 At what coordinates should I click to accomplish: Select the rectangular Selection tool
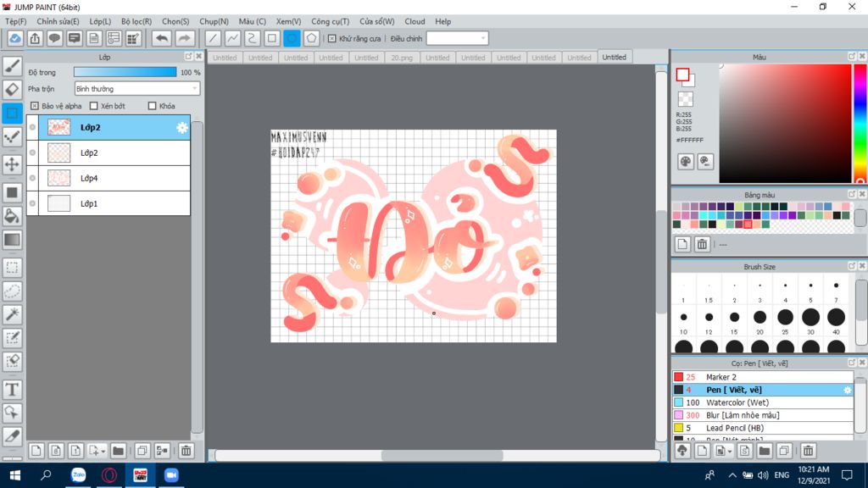pyautogui.click(x=12, y=268)
